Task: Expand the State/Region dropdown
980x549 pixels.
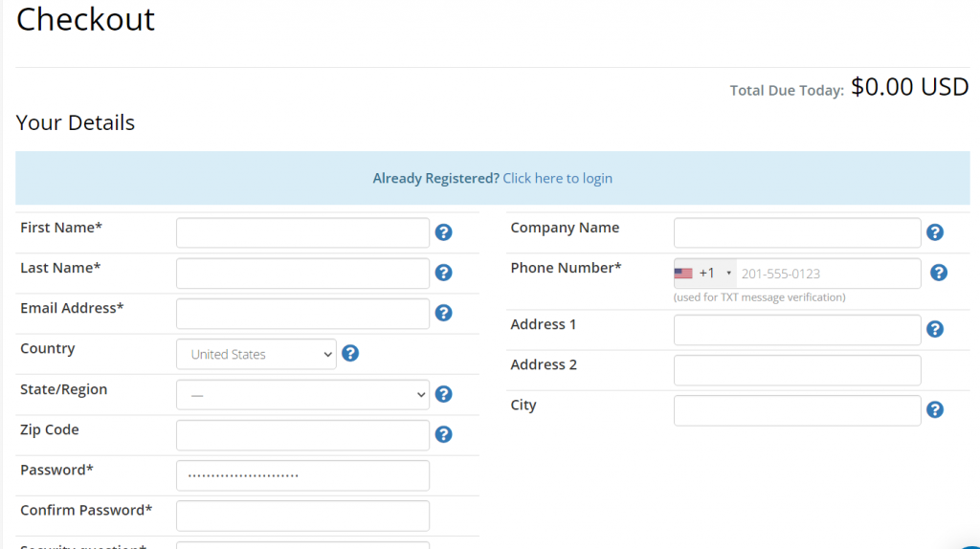Action: 302,394
